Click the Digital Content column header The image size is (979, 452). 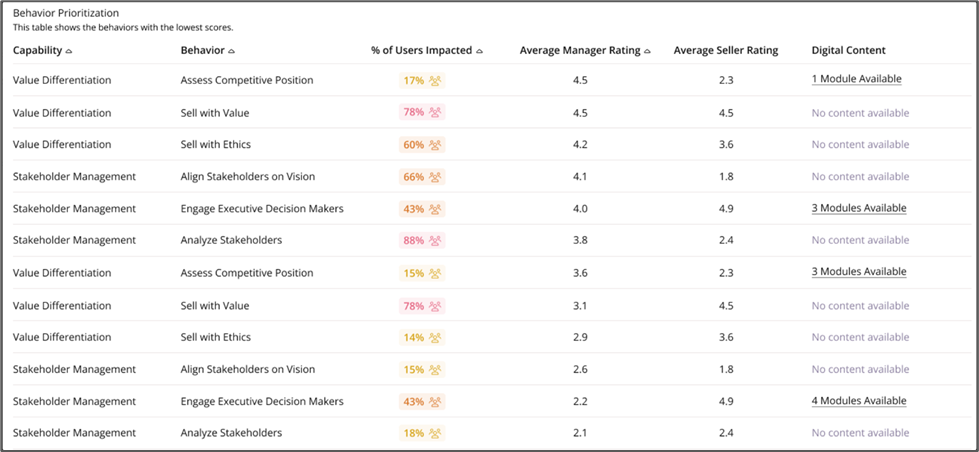click(849, 51)
